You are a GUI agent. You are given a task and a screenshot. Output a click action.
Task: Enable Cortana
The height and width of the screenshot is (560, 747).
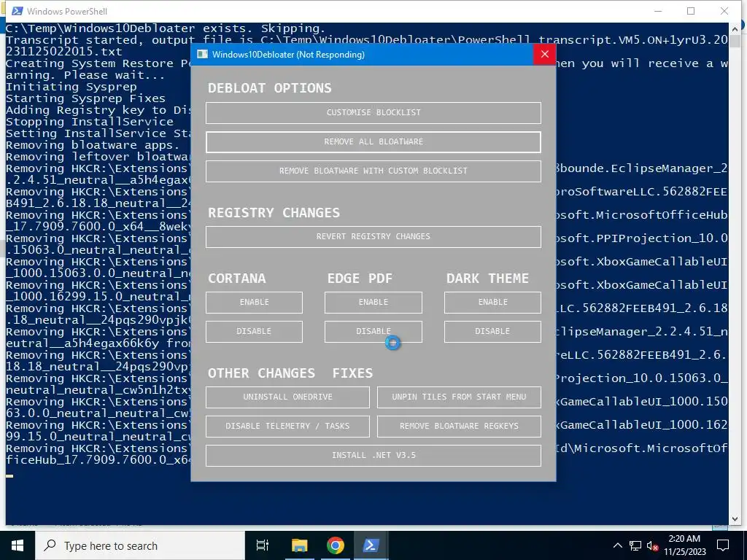(254, 303)
